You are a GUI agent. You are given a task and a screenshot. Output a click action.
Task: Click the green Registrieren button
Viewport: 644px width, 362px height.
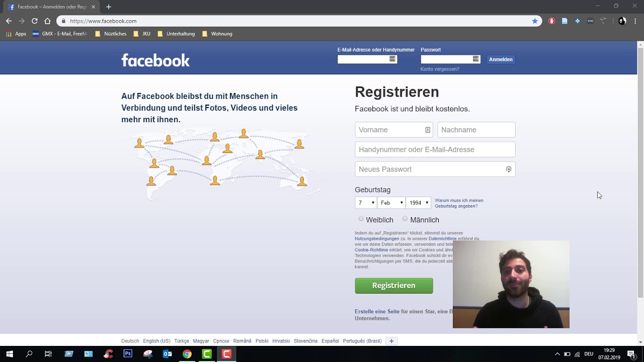(393, 286)
